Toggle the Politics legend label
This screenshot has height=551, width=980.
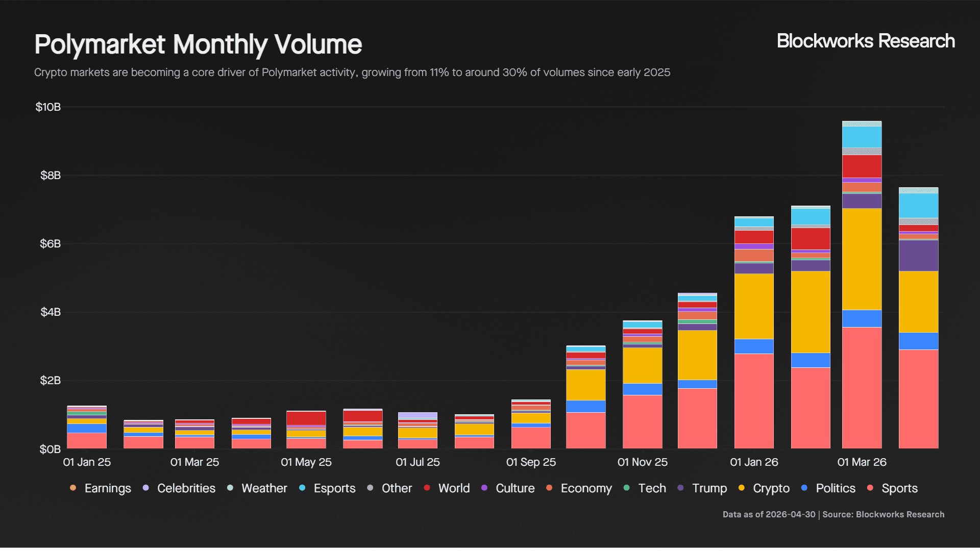coord(835,488)
